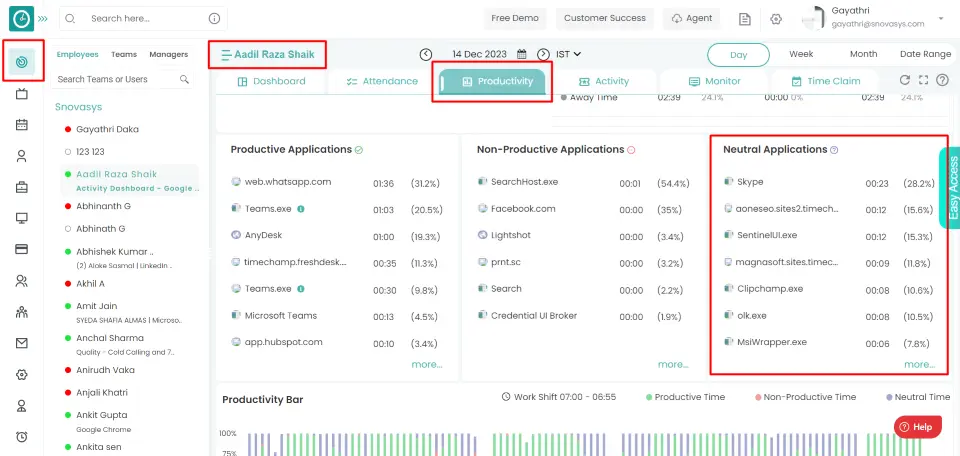The height and width of the screenshot is (456, 960).
Task: Select the Teams filter tab
Action: point(124,54)
